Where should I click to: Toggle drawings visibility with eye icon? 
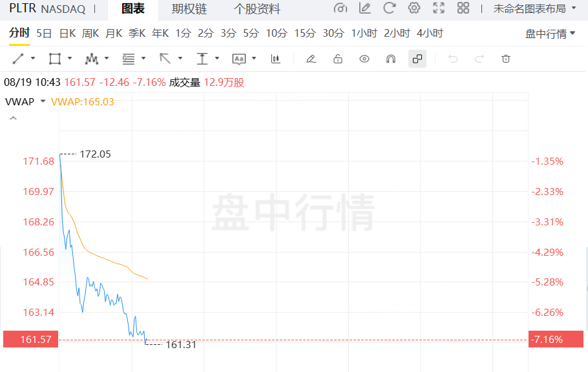[x=364, y=59]
